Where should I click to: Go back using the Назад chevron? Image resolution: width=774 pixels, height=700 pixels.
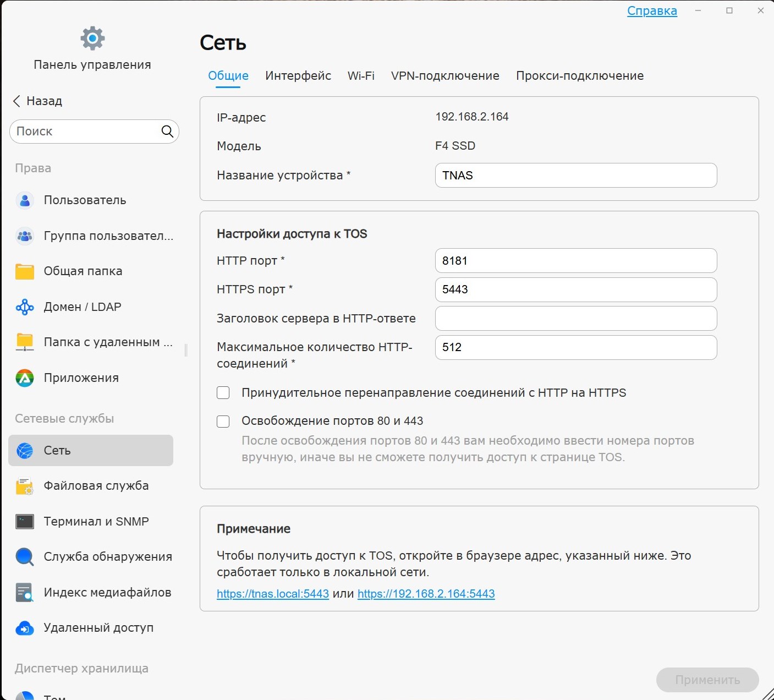coord(17,101)
